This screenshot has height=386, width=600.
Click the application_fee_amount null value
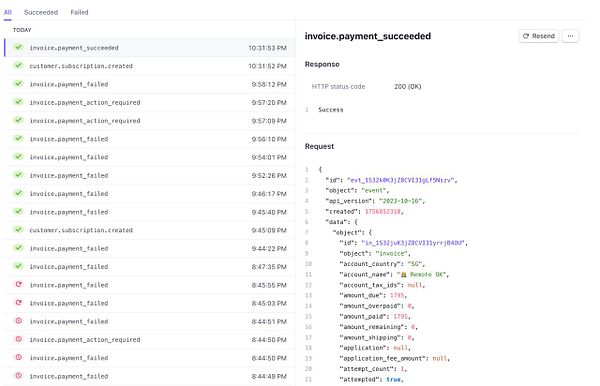coord(439,358)
